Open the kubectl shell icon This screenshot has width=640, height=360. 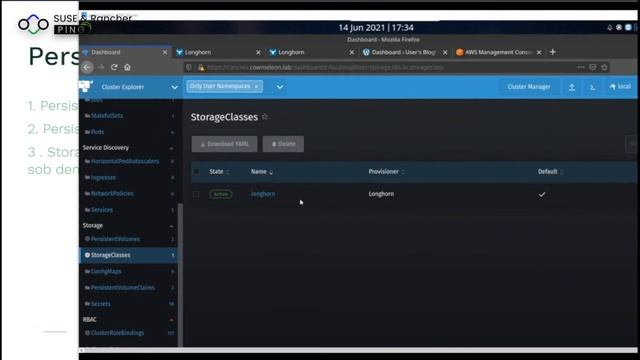pos(593,87)
